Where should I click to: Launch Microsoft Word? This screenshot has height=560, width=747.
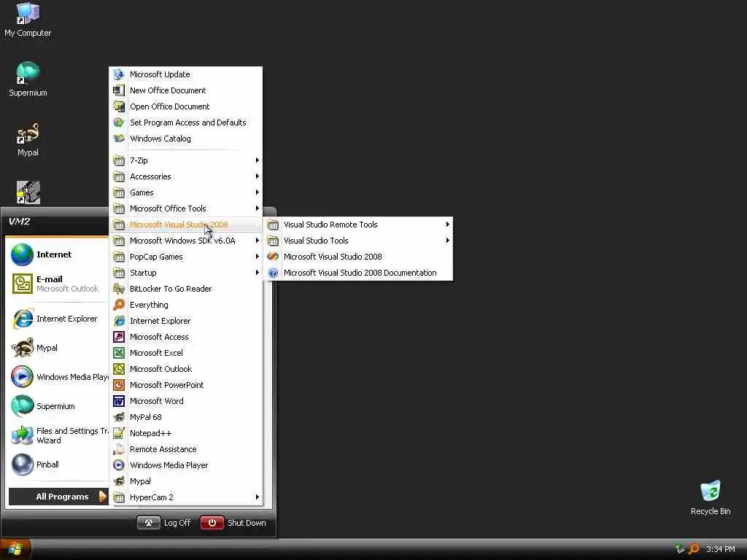pos(186,401)
